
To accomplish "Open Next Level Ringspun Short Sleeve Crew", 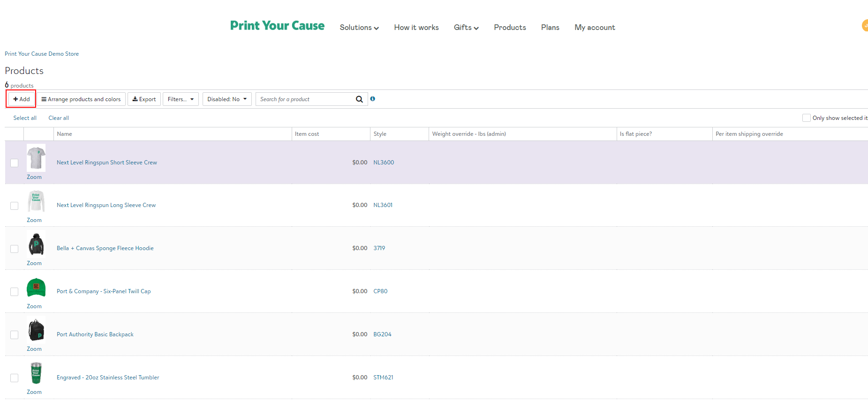I will click(107, 163).
